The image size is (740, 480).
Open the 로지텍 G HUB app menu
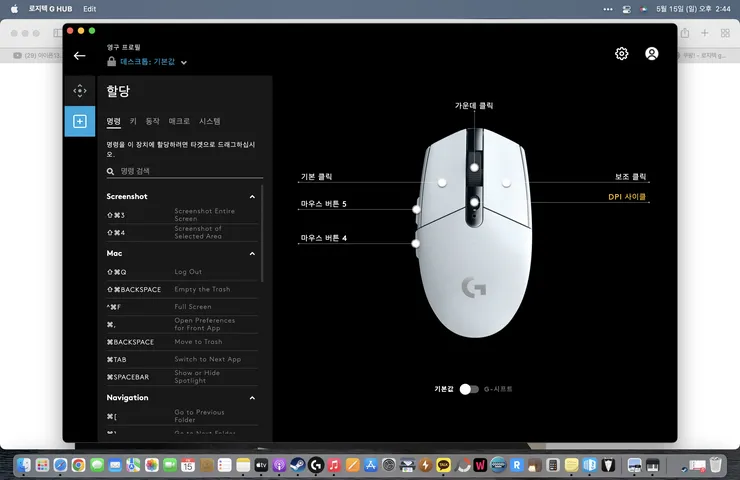tap(50, 9)
